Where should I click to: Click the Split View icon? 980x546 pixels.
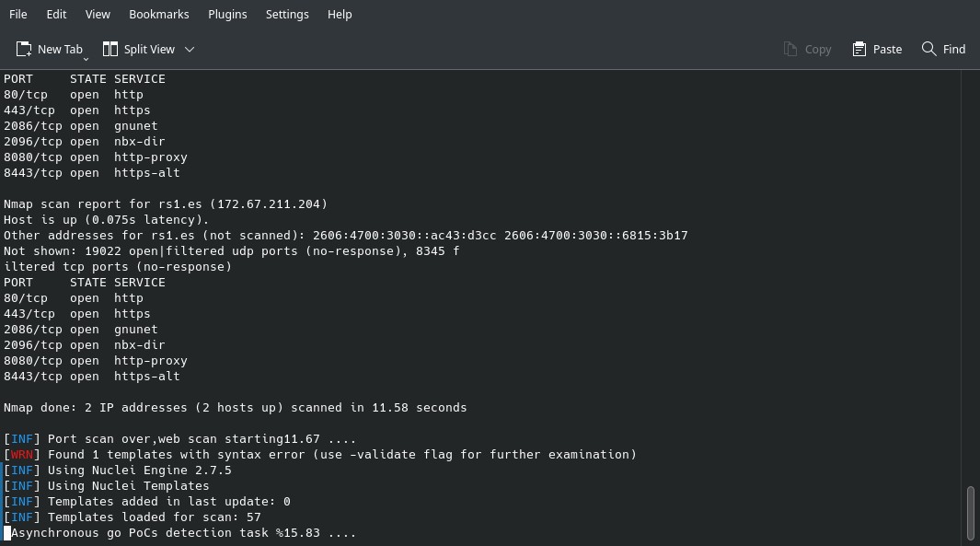coord(110,49)
